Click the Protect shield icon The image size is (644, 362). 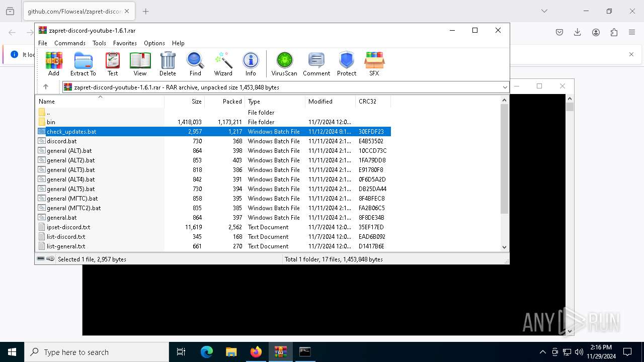tap(347, 64)
